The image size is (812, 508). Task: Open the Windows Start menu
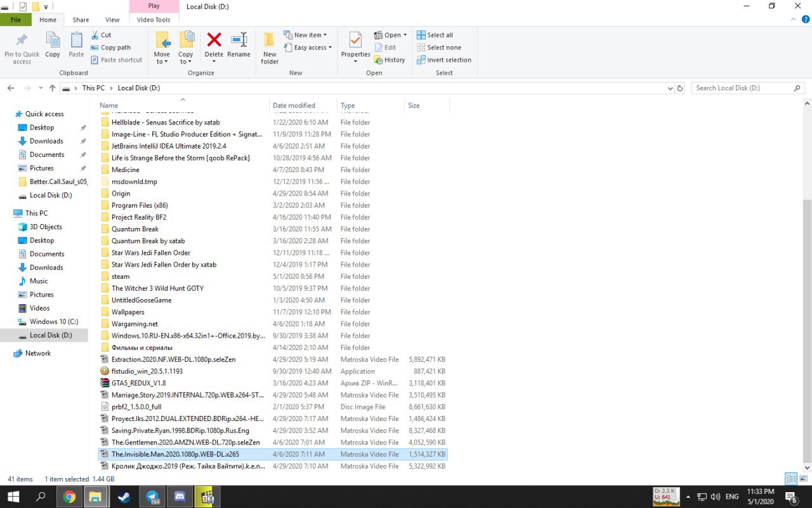[x=13, y=497]
